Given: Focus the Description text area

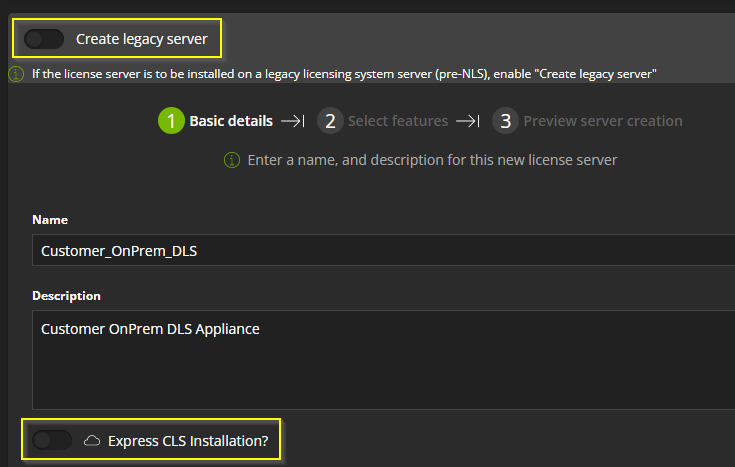Looking at the screenshot, I should coord(383,360).
